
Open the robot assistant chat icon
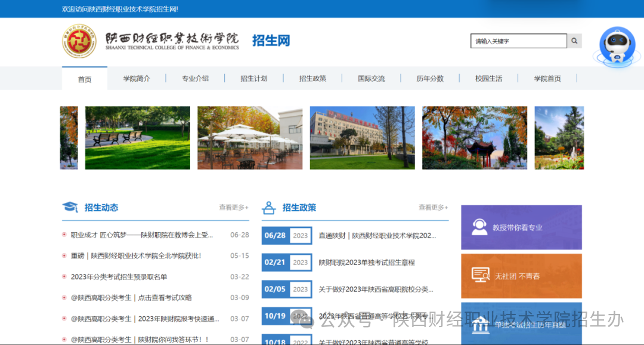(617, 47)
